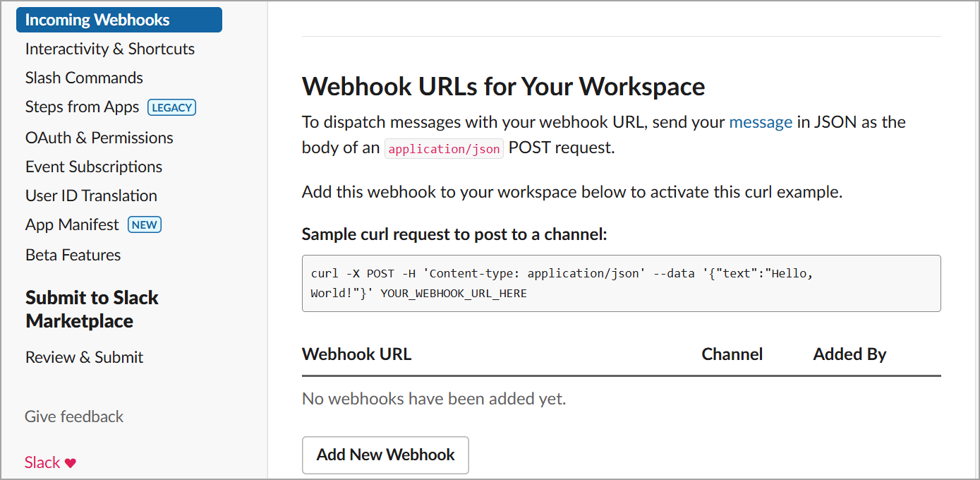Follow the "message" hyperlink in the description
The height and width of the screenshot is (480, 980).
[x=760, y=122]
